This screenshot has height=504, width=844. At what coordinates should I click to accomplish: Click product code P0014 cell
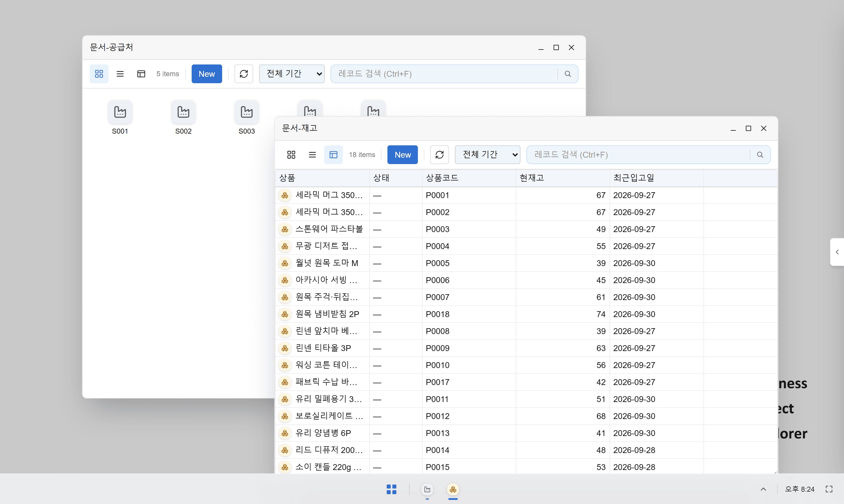(x=469, y=450)
